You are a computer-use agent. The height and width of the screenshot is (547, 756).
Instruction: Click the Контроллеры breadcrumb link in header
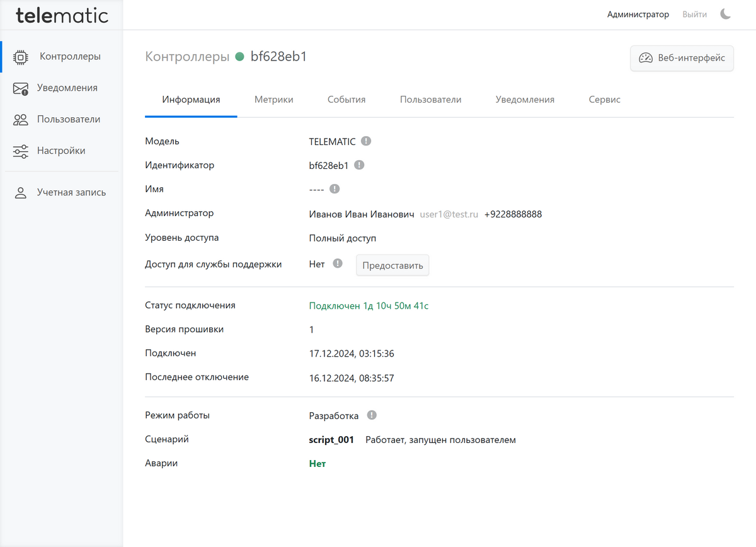pos(187,57)
